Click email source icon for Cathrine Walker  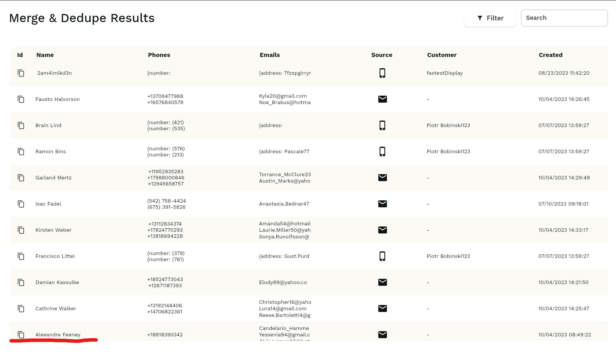[382, 308]
